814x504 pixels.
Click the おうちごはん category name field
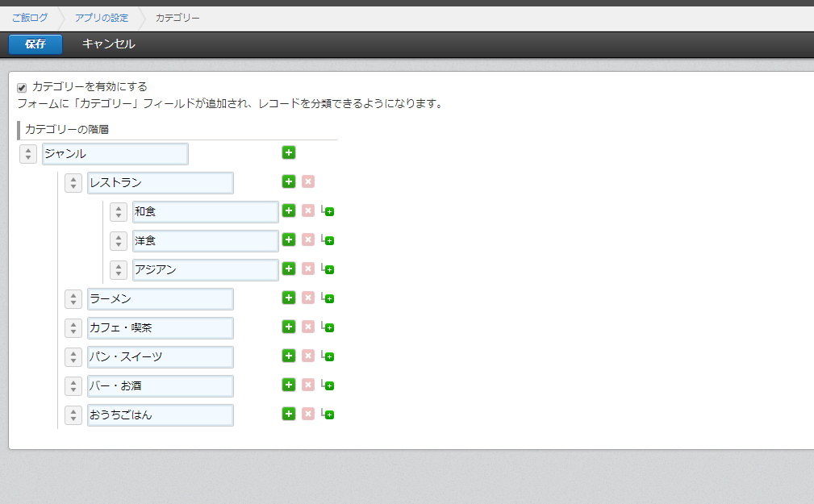click(161, 416)
